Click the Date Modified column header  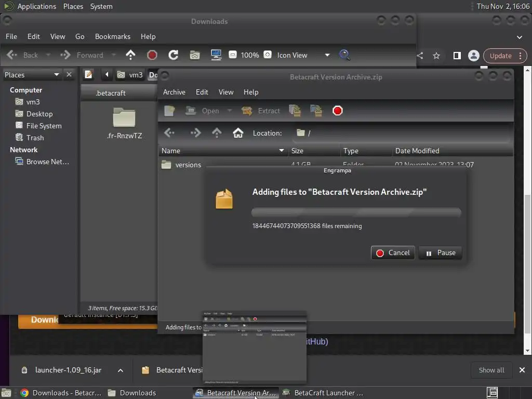coord(453,151)
